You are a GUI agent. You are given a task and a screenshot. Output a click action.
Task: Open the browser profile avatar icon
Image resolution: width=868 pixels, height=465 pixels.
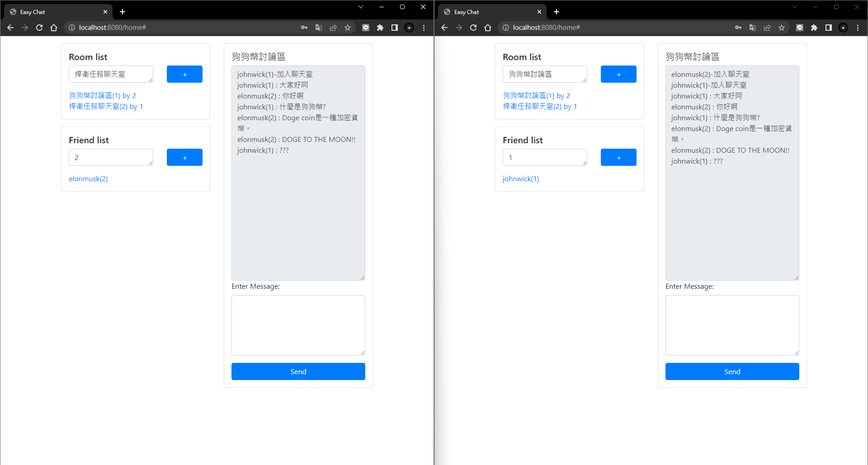coord(409,28)
